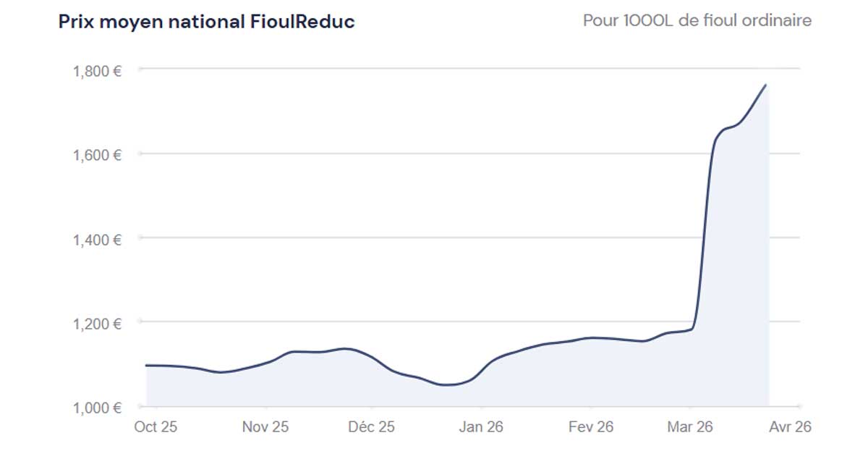868x454 pixels.
Task: Click the 1,400 € y-axis label
Action: (98, 239)
